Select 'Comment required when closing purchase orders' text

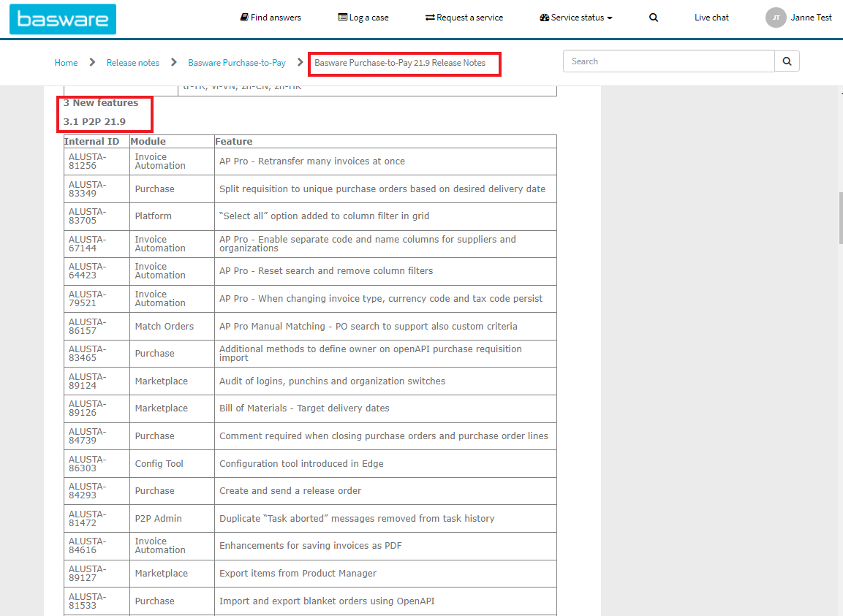[384, 436]
